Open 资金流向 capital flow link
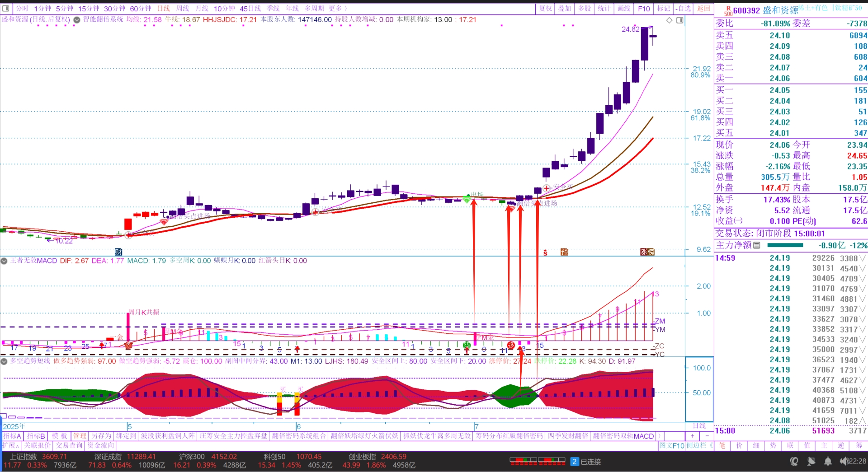 tap(101, 445)
